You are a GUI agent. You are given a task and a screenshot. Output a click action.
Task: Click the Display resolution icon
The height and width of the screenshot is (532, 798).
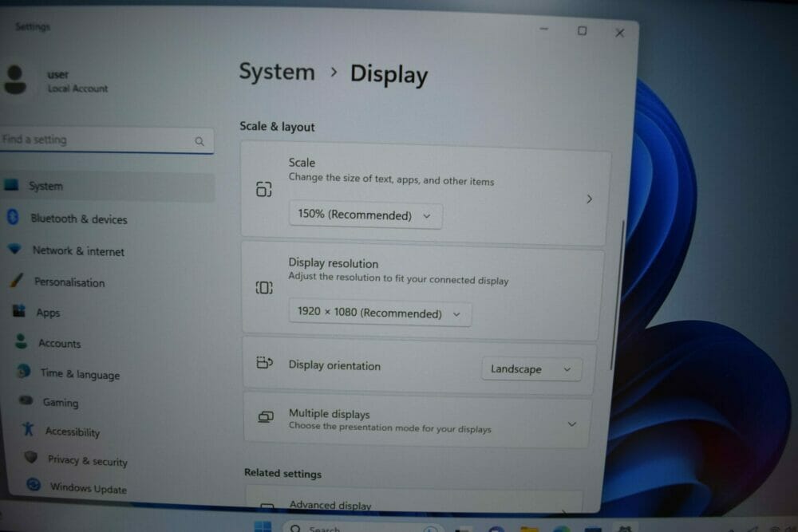coord(264,288)
